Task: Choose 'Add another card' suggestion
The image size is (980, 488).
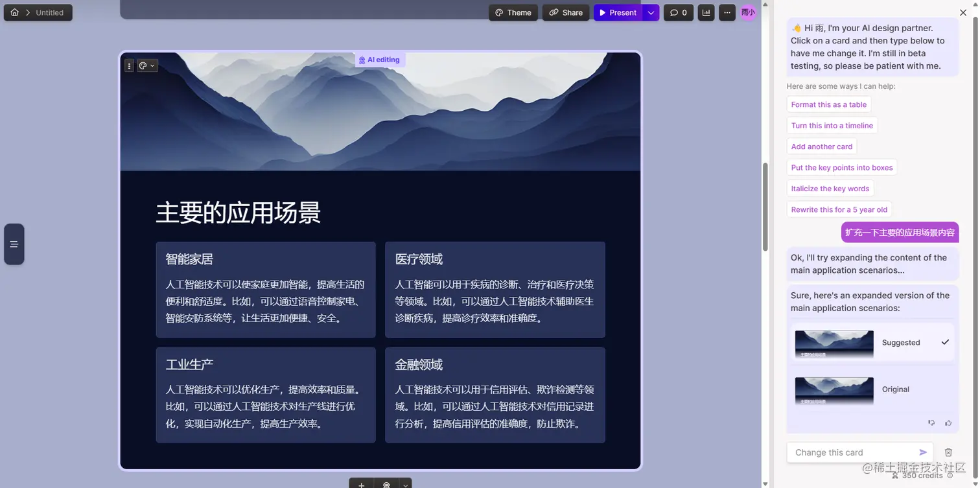Action: [821, 146]
